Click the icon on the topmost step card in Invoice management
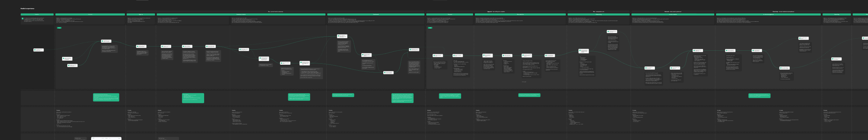 (800, 38)
